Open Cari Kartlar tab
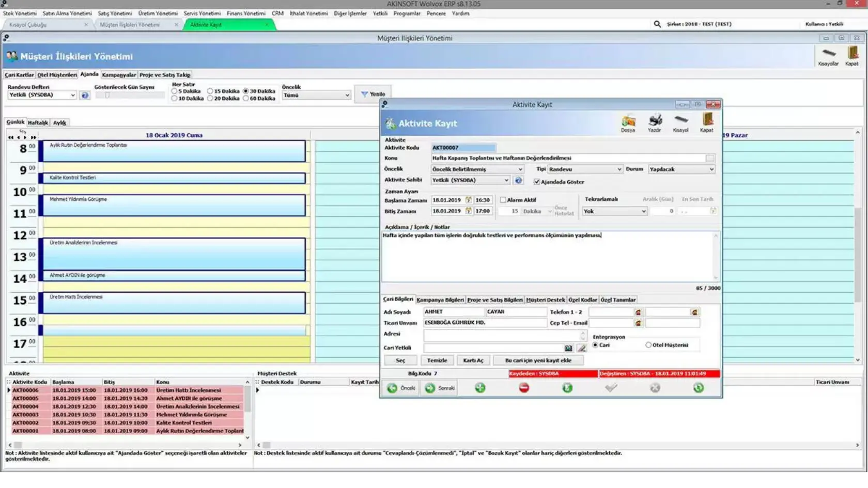Viewport: 868px width, 488px height. point(19,75)
